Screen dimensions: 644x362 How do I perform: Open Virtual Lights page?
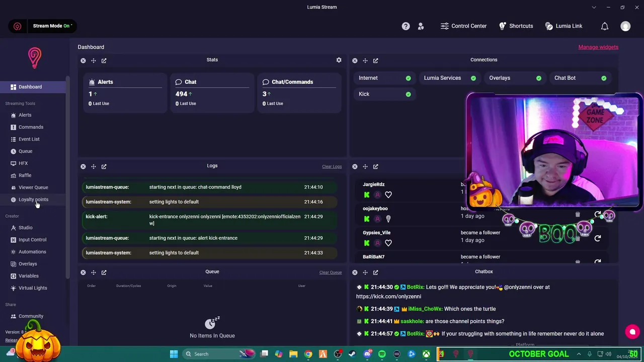click(x=33, y=288)
